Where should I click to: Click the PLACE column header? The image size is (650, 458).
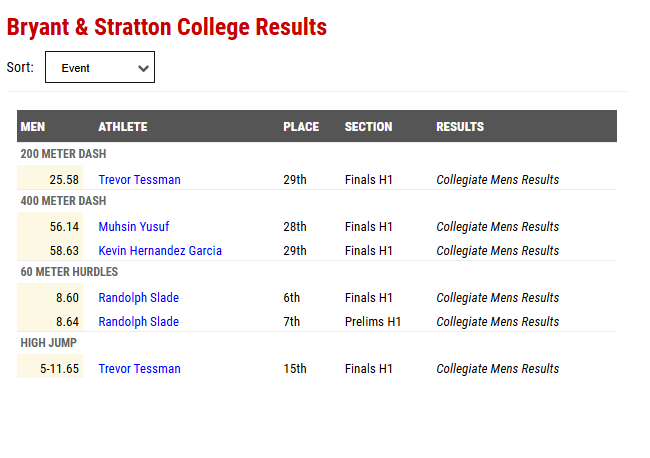click(301, 126)
